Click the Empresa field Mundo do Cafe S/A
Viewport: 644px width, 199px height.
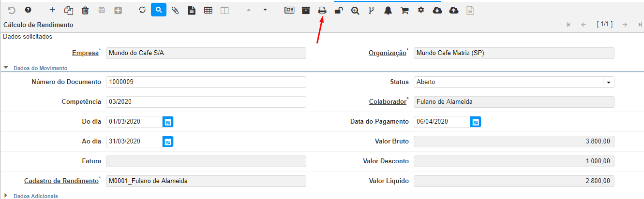[206, 53]
